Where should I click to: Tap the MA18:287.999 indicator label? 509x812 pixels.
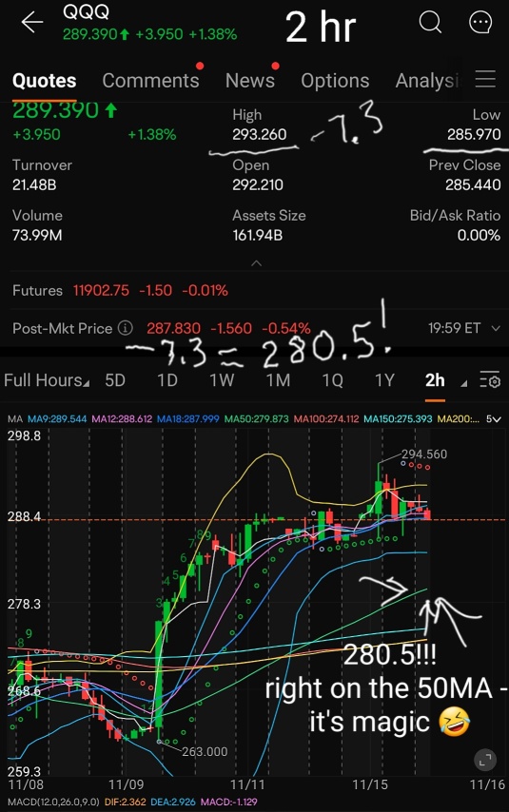187,418
